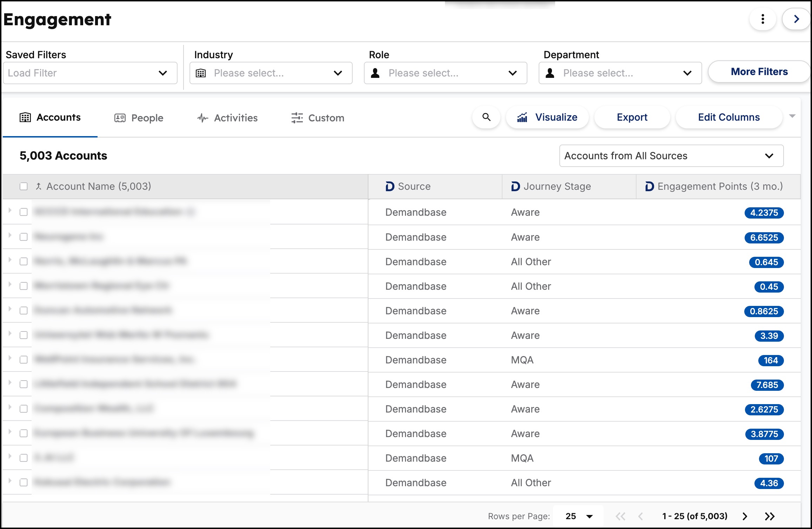Click the magnifier search icon
Viewport: 812px width, 529px height.
pyautogui.click(x=486, y=117)
